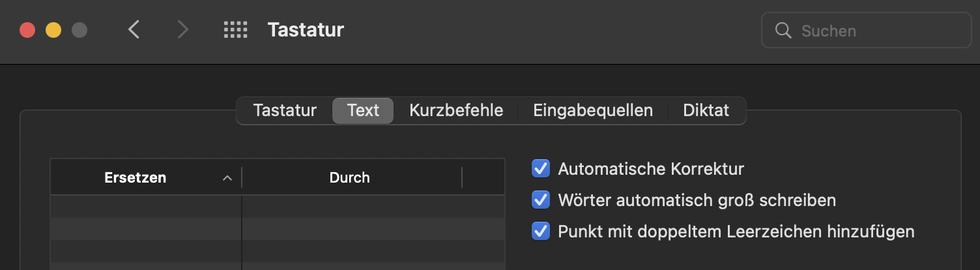980x270 pixels.
Task: Click the second row in Durch column
Action: pyautogui.click(x=373, y=228)
